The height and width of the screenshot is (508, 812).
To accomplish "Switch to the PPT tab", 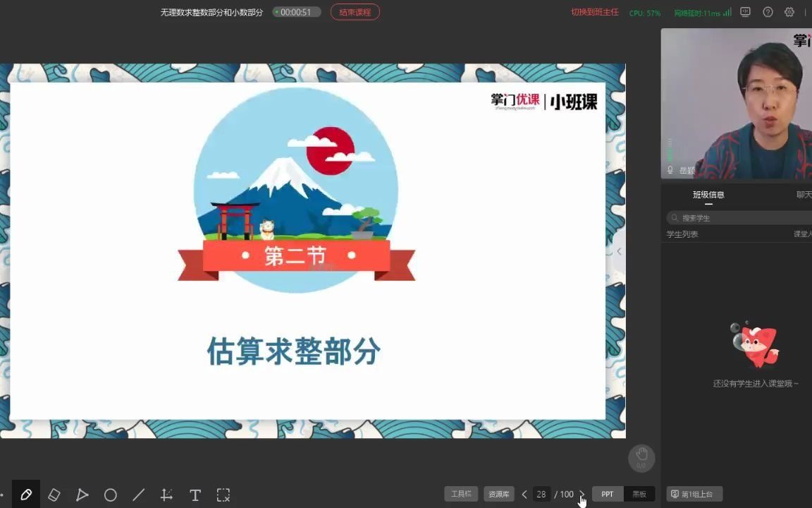I will coord(607,494).
